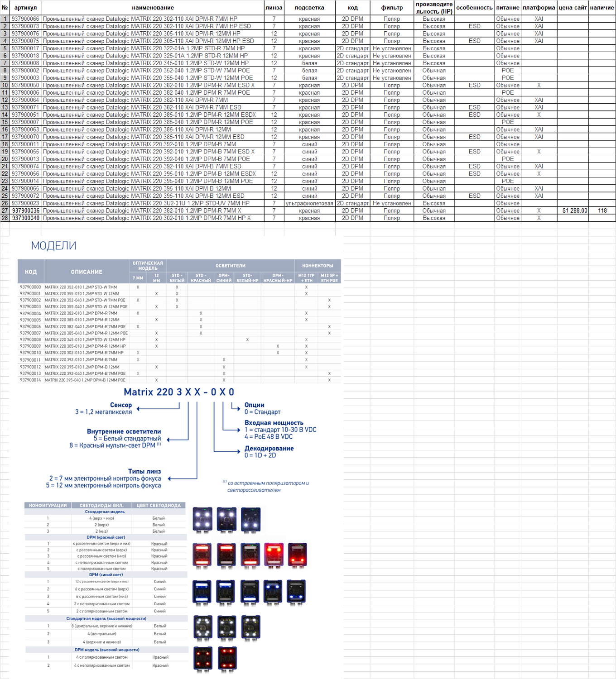Select name cell "MATRIX 220 302-110 XAI DPM-R 7MM HP"
616x679 pixels.
(x=153, y=19)
